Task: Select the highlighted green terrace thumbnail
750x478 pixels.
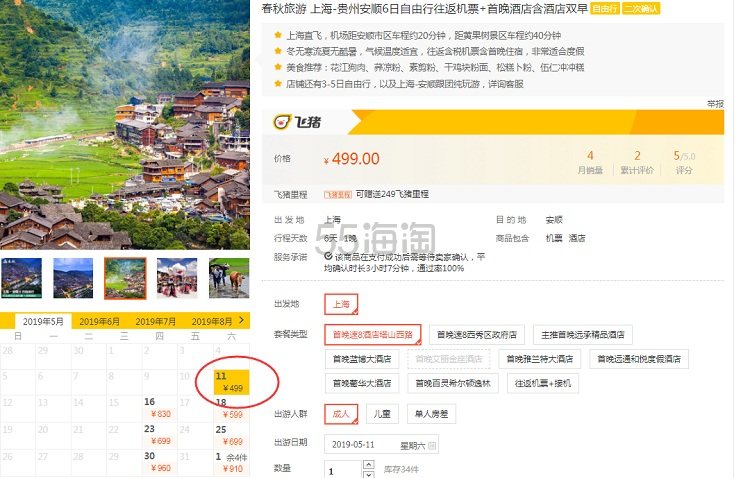Action: click(125, 278)
